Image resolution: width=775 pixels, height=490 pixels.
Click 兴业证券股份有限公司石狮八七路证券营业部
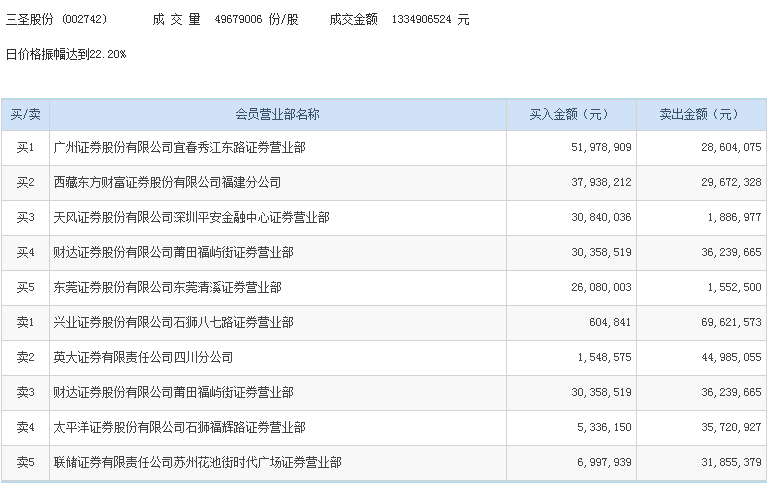[173, 323]
